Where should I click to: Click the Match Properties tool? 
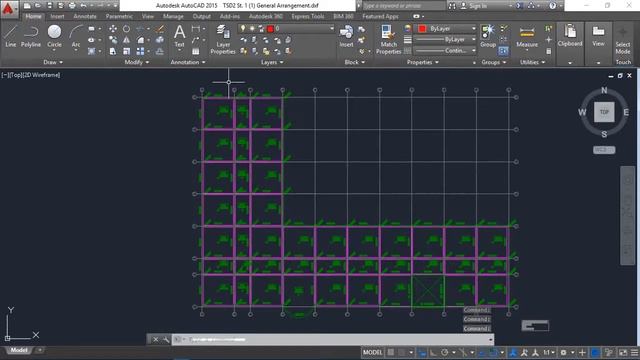click(x=388, y=39)
